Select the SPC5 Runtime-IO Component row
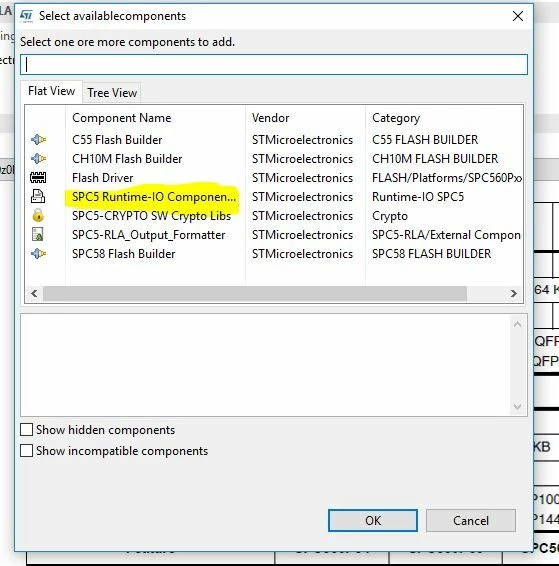Screen dimensions: 559x566 coord(153,196)
